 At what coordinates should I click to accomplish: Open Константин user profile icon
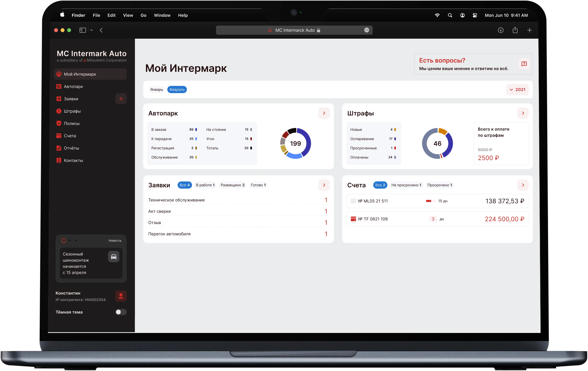pyautogui.click(x=121, y=296)
